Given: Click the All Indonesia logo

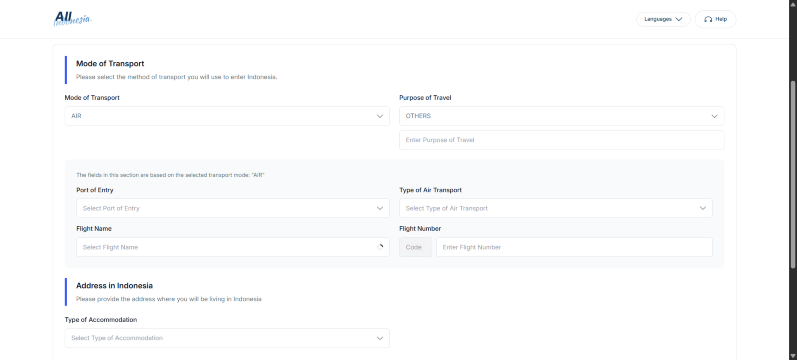Looking at the screenshot, I should 73,19.
